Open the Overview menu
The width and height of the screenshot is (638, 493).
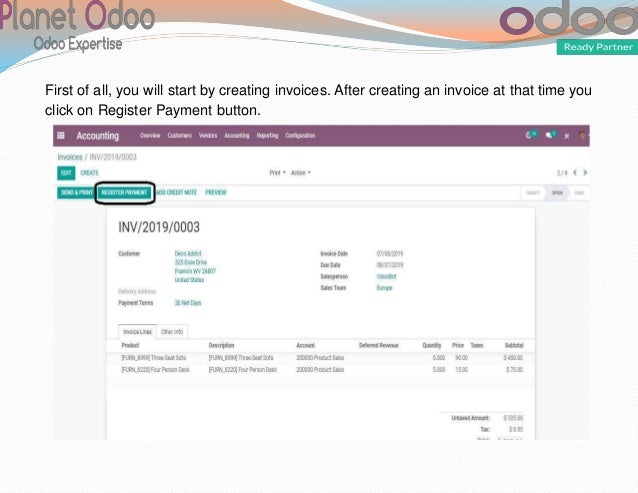pyautogui.click(x=150, y=135)
